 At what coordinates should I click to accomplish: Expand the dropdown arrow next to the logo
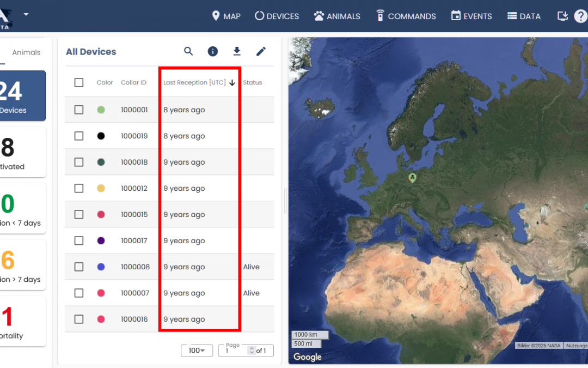pos(26,14)
